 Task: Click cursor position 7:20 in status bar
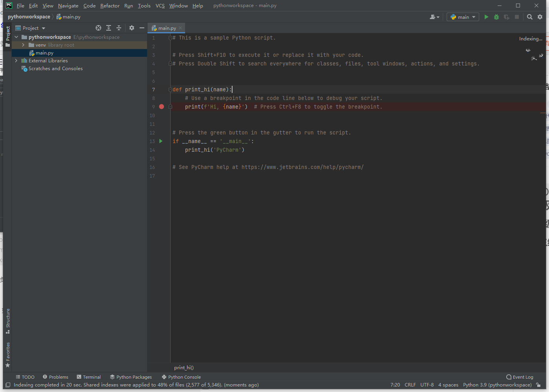(395, 385)
